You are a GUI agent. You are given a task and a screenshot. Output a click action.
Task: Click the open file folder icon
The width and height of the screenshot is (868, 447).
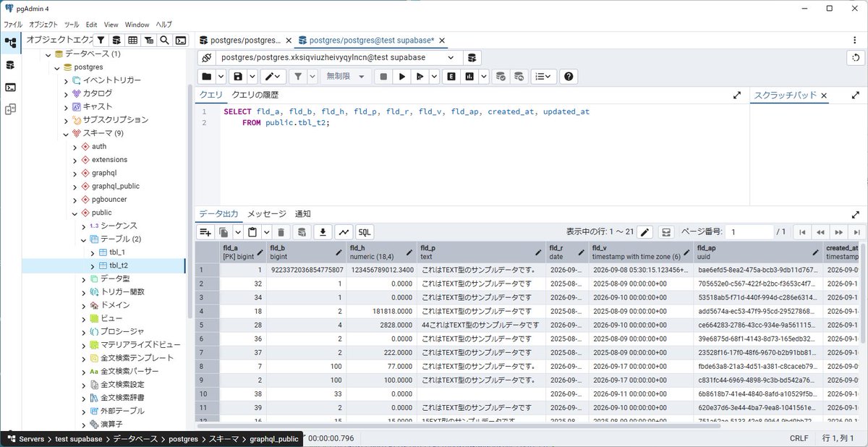[x=207, y=76]
